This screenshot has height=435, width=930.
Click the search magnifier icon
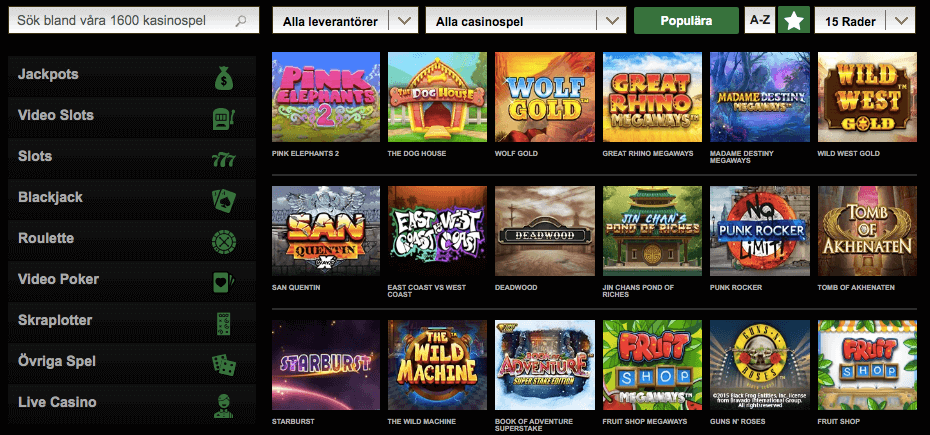click(x=241, y=21)
